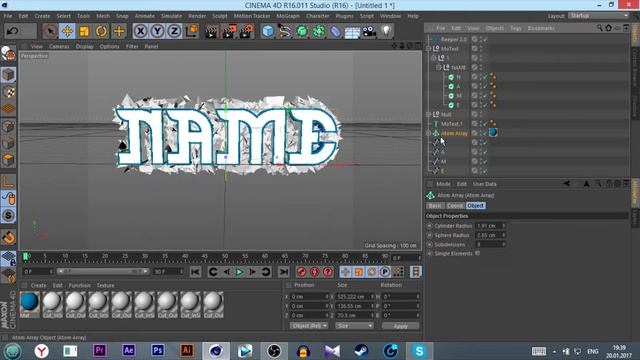640x360 pixels.
Task: Play the animation forward
Action: click(x=240, y=271)
